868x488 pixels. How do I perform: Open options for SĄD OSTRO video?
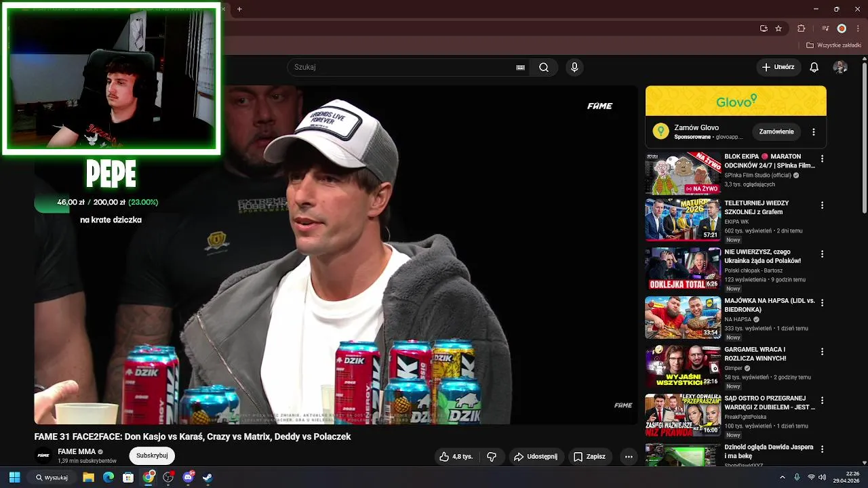[822, 400]
